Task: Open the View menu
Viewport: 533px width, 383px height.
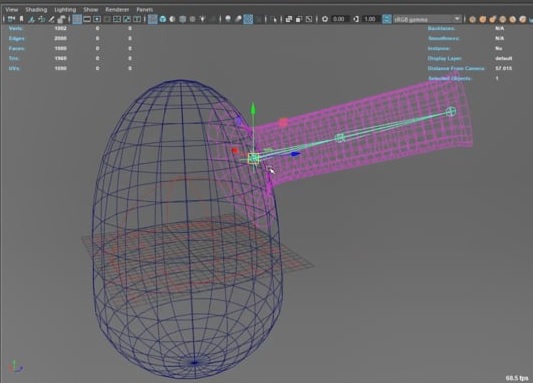Action: 12,10
